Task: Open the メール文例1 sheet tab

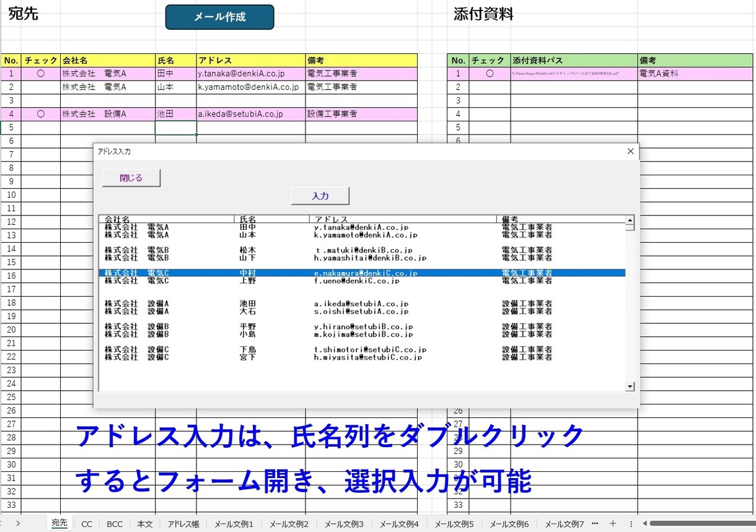Action: 234,524
